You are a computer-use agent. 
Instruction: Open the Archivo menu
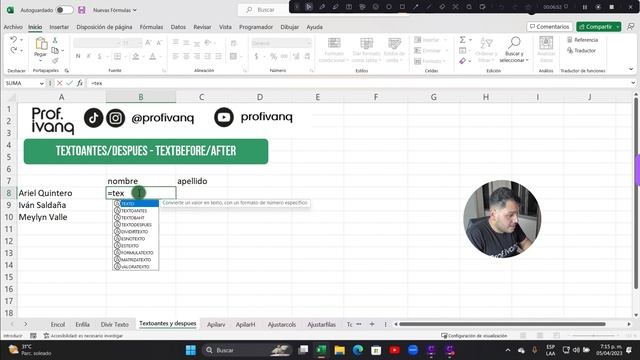[x=13, y=27]
